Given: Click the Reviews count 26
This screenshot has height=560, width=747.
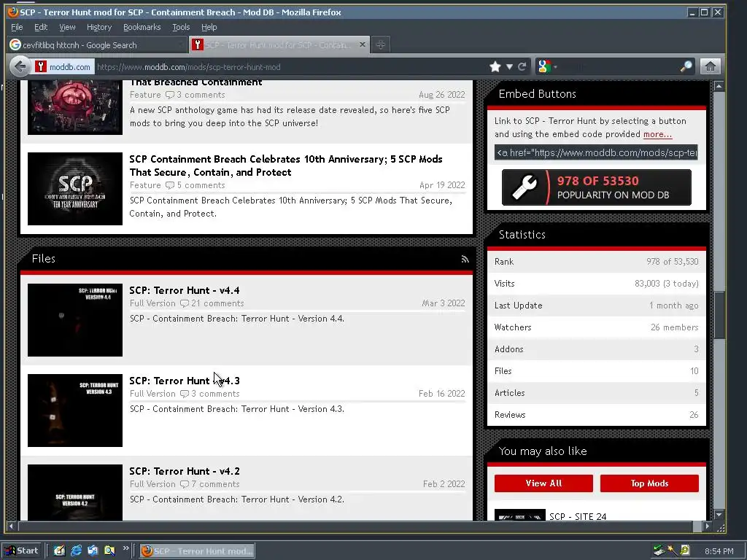Looking at the screenshot, I should [x=694, y=415].
